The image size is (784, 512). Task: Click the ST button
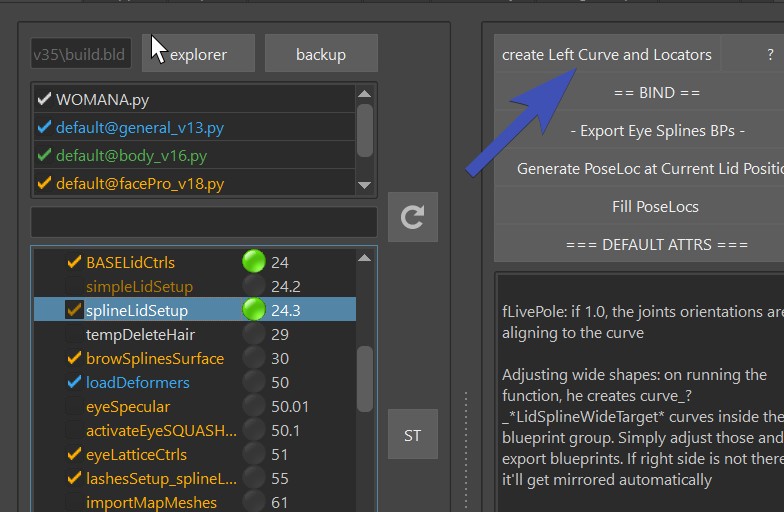tap(413, 434)
